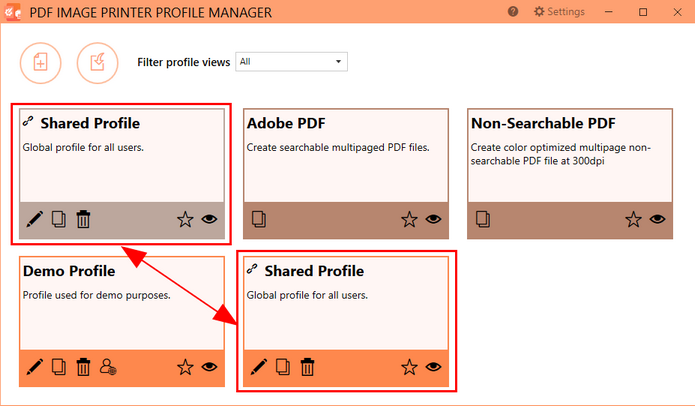Screen dimensions: 695x406
Task: Delete the Demo Profile using the trash icon
Action: click(83, 367)
